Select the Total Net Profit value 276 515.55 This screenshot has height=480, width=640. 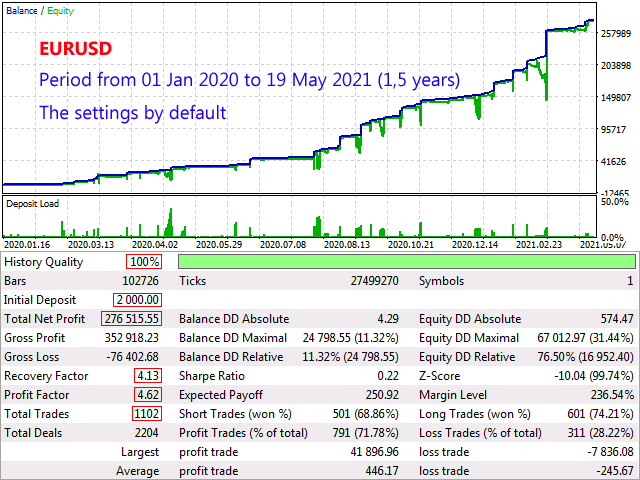tap(131, 319)
